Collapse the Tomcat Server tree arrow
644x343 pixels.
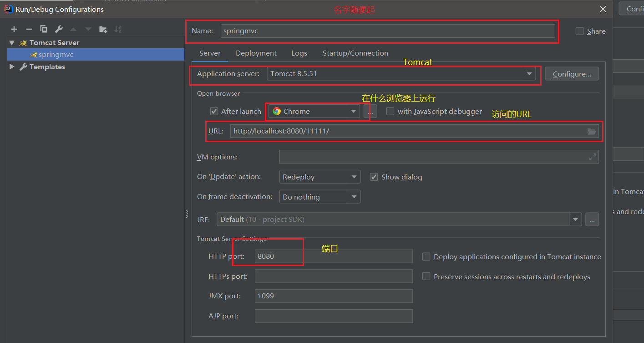pos(12,42)
